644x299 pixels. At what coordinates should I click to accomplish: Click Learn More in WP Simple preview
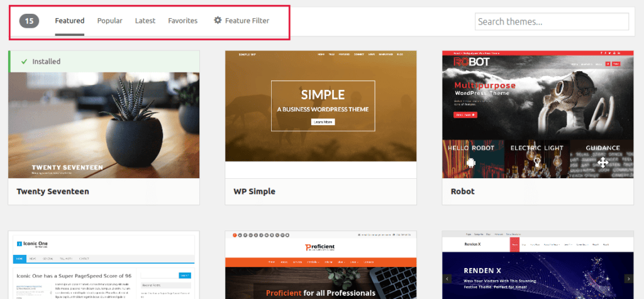point(323,121)
